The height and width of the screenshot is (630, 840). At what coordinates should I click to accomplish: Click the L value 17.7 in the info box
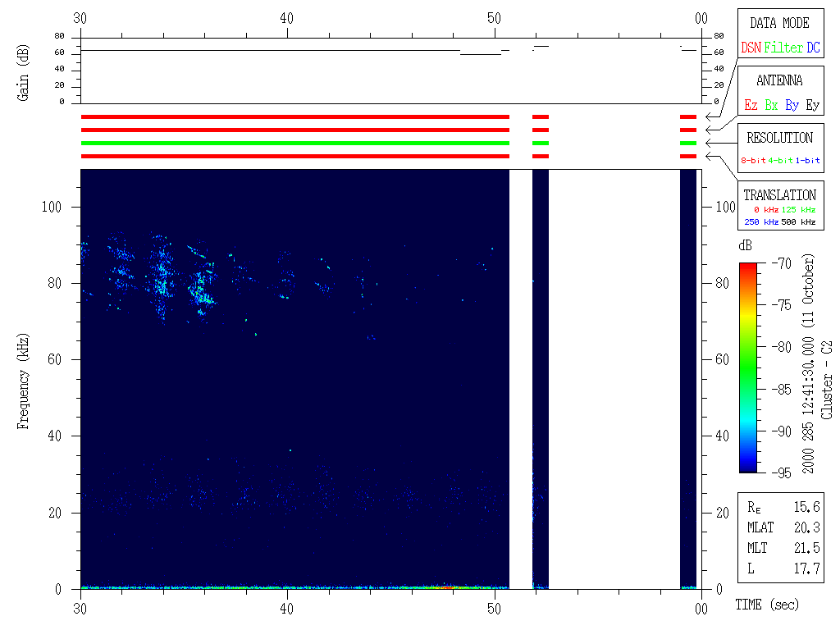[x=806, y=568]
